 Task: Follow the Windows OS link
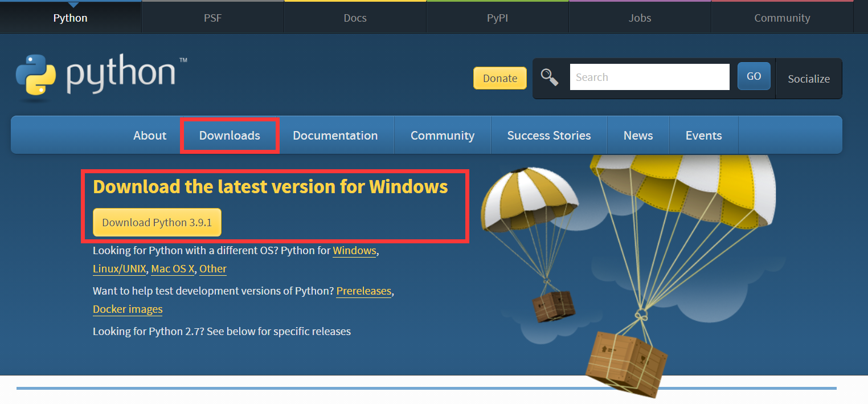(354, 250)
